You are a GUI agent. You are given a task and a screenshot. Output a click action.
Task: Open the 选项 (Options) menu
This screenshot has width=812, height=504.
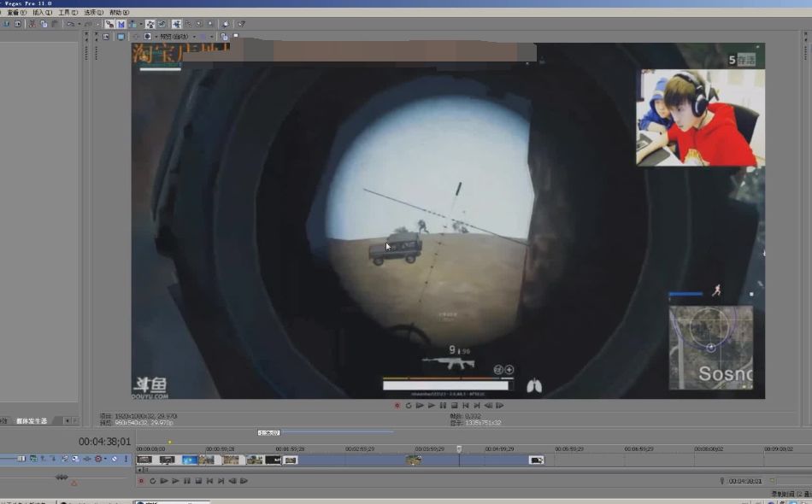pos(93,12)
